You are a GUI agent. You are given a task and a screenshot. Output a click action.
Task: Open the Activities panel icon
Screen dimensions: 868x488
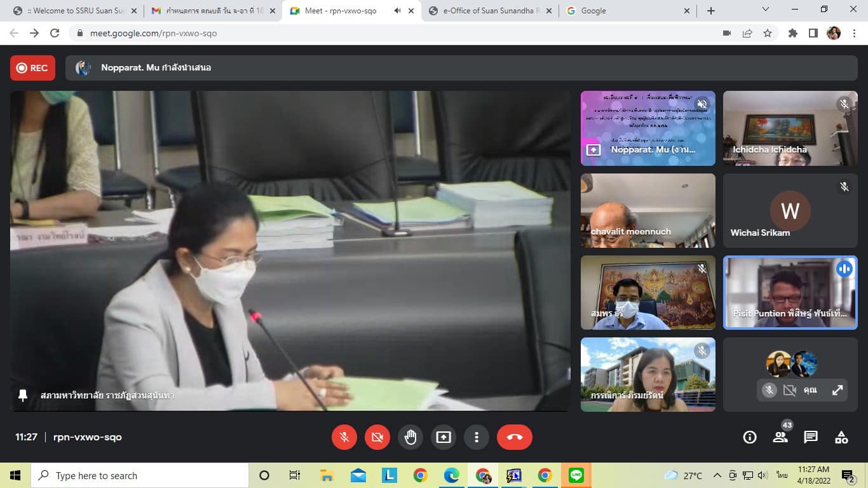(x=841, y=437)
